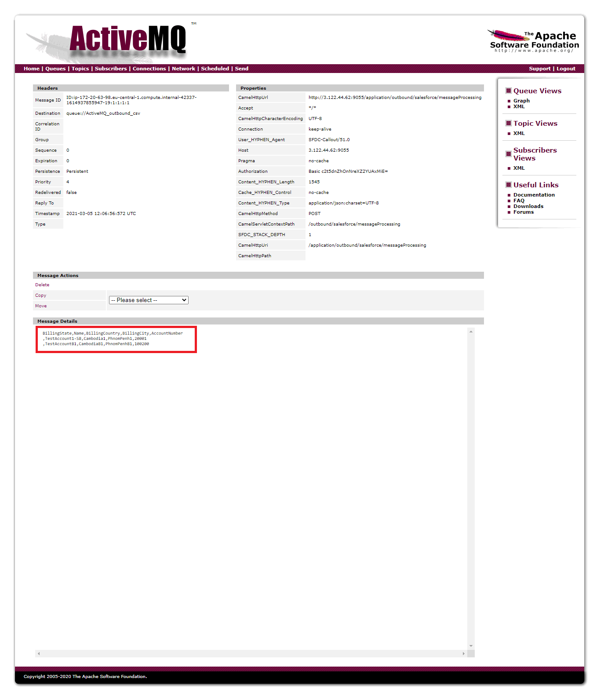Click the square icon beside Useful Links

click(x=508, y=185)
